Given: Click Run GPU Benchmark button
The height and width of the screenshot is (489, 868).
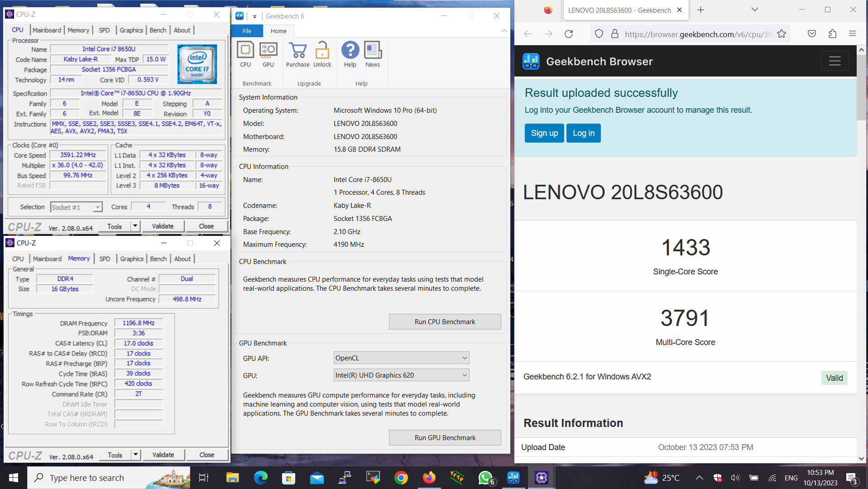Looking at the screenshot, I should pyautogui.click(x=445, y=437).
